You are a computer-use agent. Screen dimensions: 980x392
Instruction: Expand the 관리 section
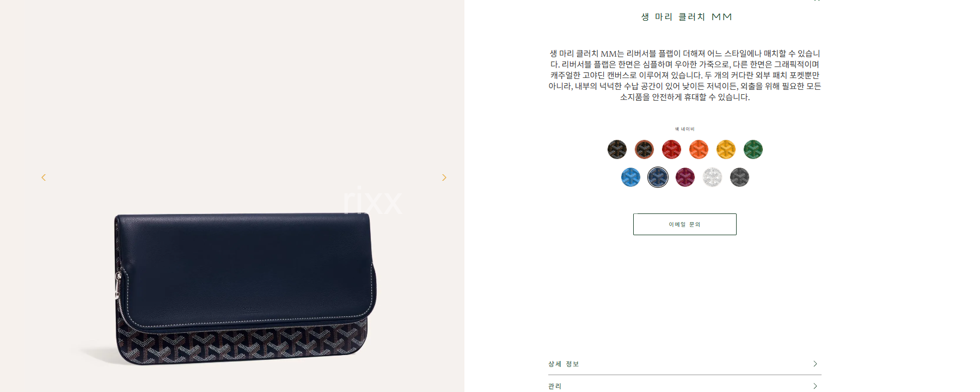coord(684,385)
